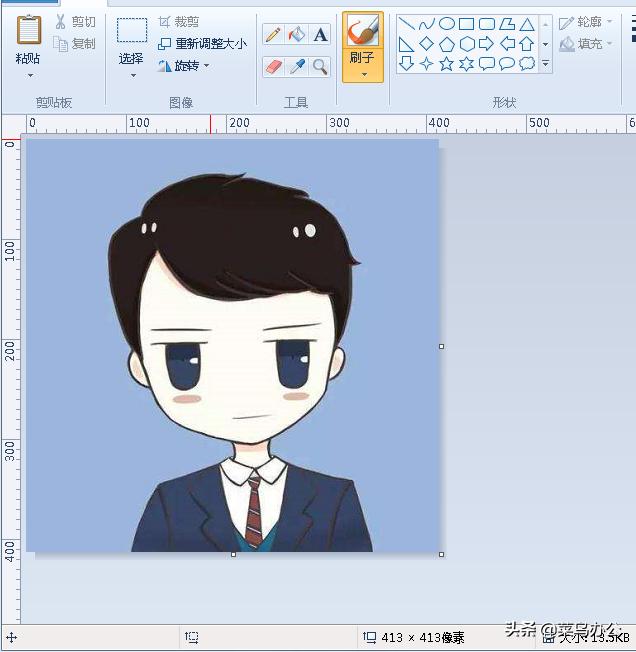Click the cursor position icon in status bar
The image size is (636, 652).
(x=11, y=637)
